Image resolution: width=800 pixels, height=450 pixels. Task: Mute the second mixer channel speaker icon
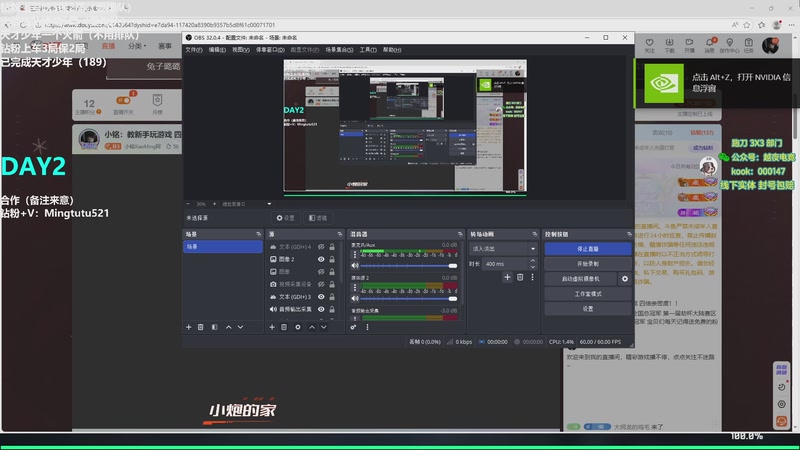pos(355,298)
